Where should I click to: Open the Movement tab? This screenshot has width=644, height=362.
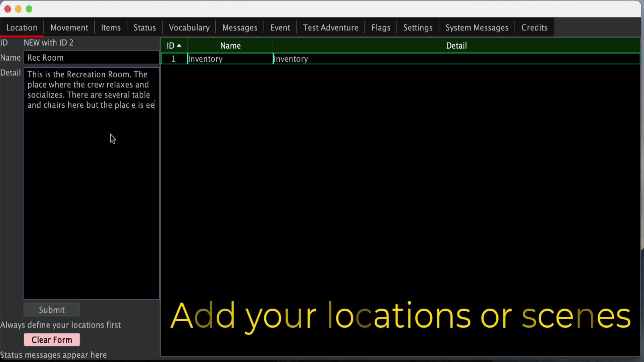[x=69, y=27]
